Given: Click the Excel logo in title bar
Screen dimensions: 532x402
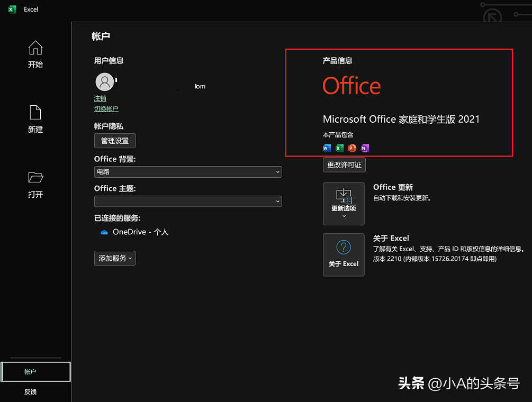Looking at the screenshot, I should pyautogui.click(x=12, y=10).
